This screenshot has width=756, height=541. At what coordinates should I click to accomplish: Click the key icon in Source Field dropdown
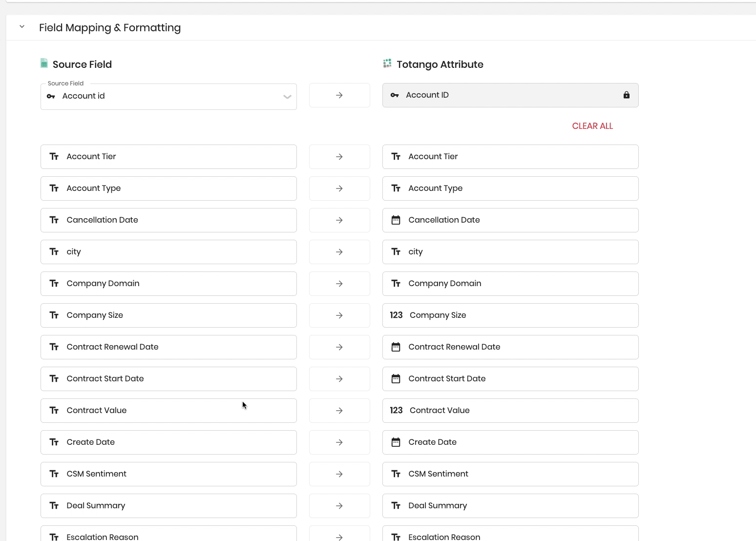click(51, 96)
